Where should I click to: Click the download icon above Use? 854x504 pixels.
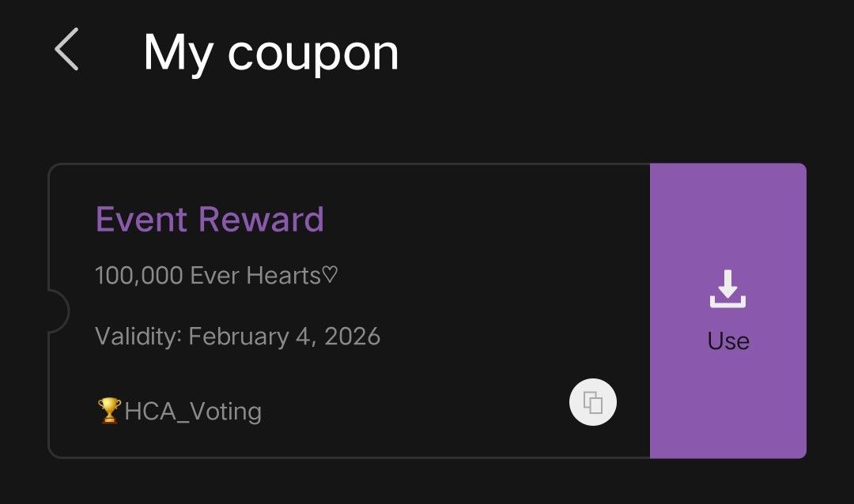[727, 289]
